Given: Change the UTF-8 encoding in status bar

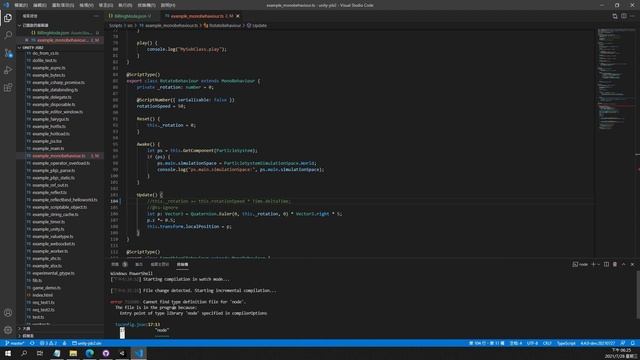Looking at the screenshot, I should (x=532, y=343).
